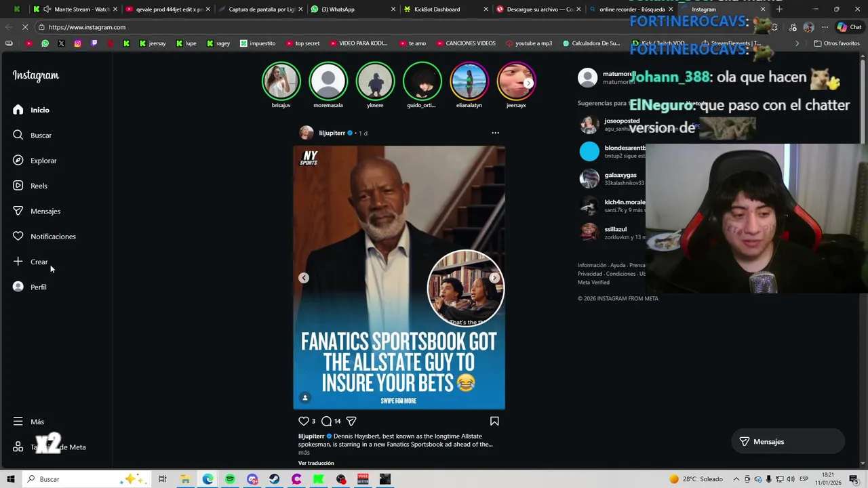Open Steam from the taskbar

click(x=274, y=479)
